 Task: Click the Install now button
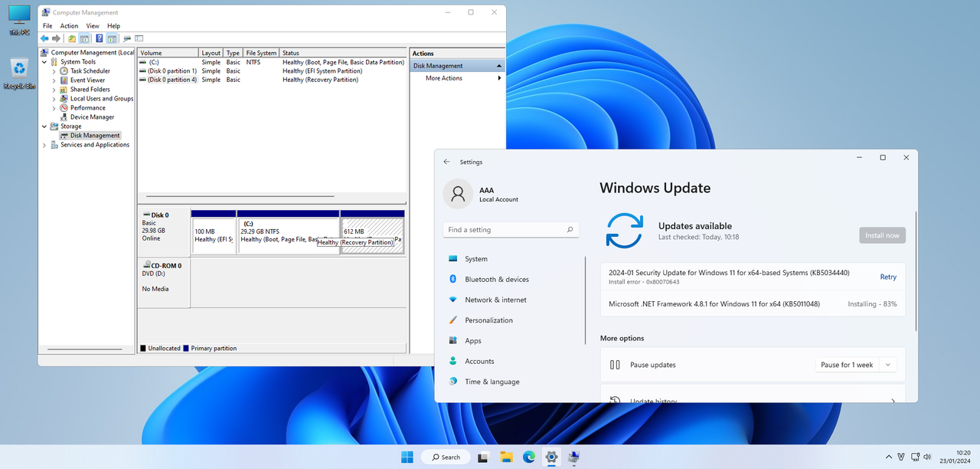pyautogui.click(x=882, y=235)
